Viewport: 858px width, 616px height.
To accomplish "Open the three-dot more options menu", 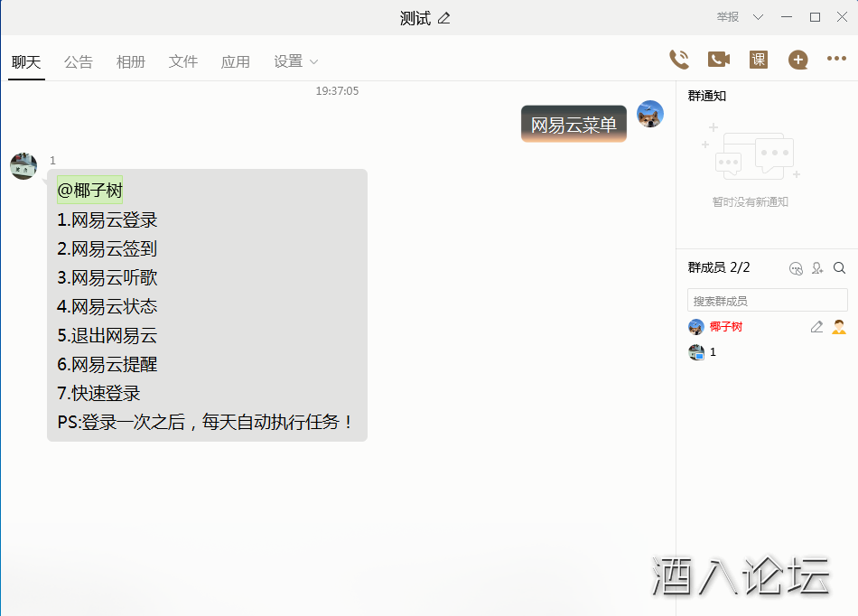I will [836, 59].
